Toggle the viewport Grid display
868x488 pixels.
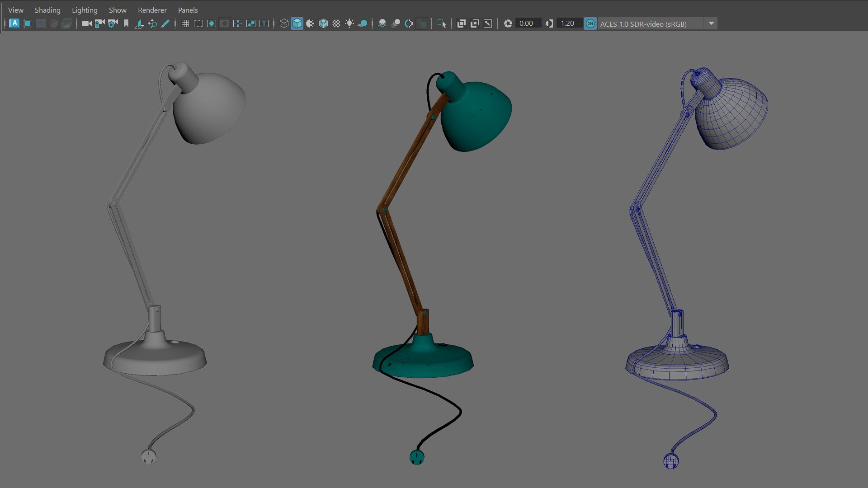(x=185, y=23)
